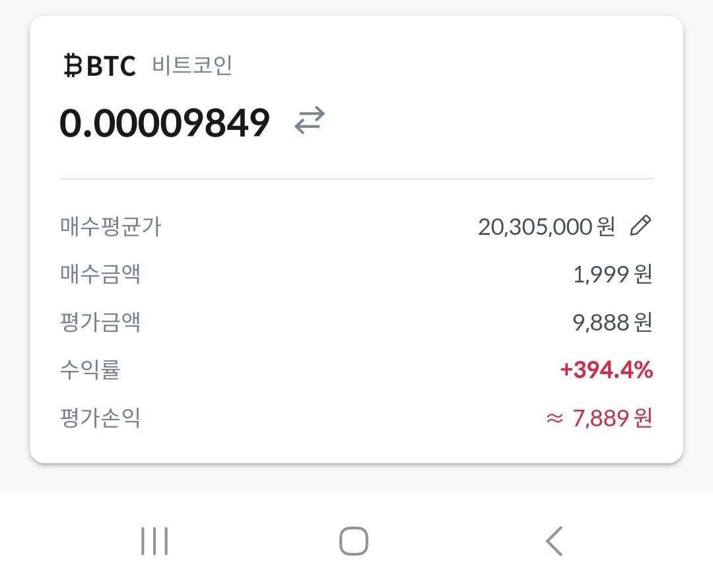713x588 pixels.
Task: Tap the home button in the navigation bar
Action: [355, 541]
